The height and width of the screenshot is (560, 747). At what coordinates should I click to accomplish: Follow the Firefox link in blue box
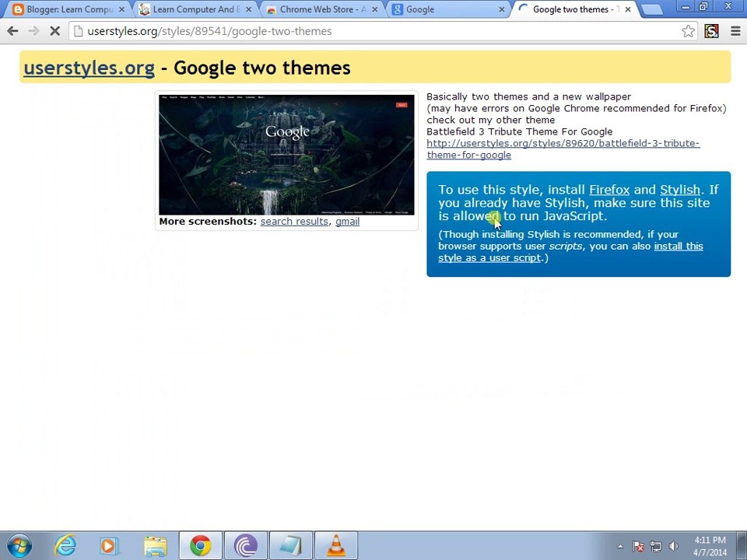609,190
